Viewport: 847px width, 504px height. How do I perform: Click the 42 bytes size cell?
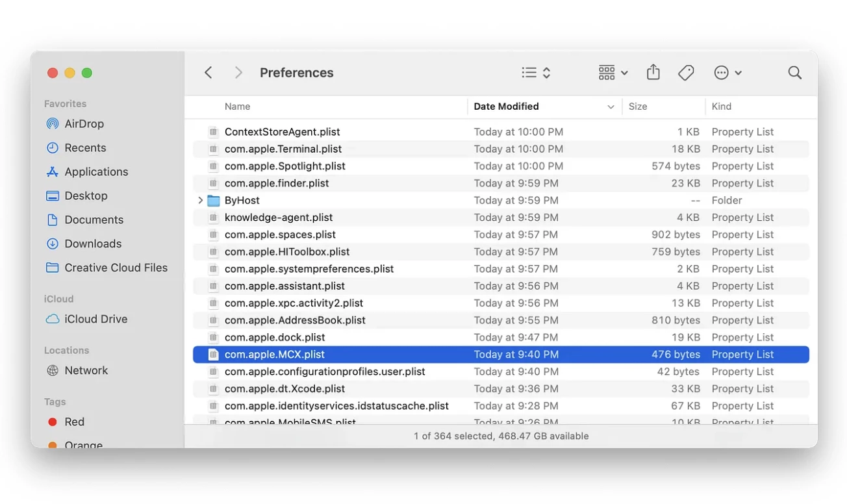[678, 372]
